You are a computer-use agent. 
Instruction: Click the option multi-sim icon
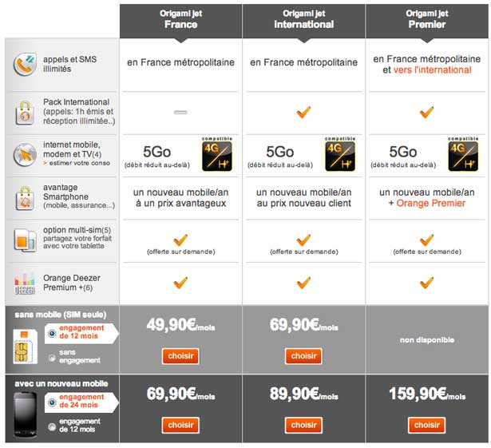tap(26, 240)
